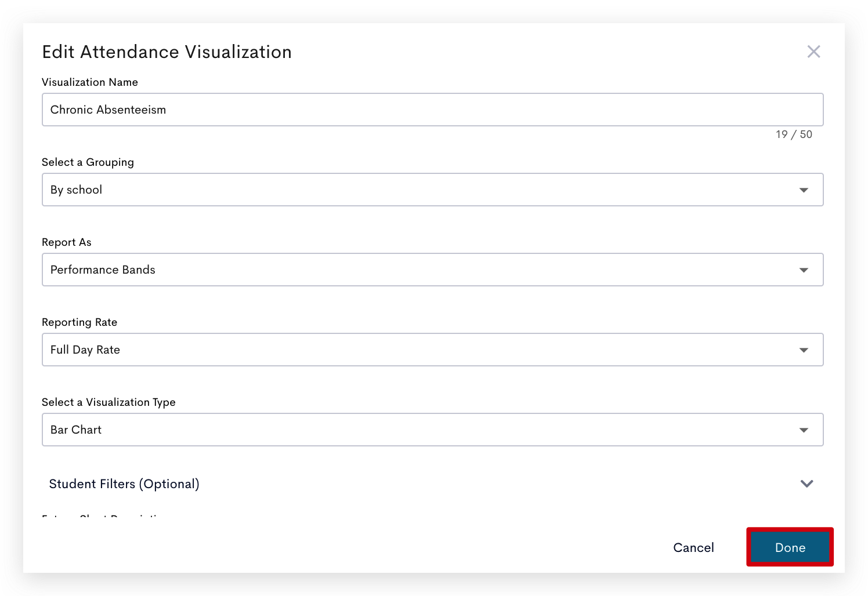The image size is (868, 596).
Task: Click the Report As label
Action: tap(67, 242)
